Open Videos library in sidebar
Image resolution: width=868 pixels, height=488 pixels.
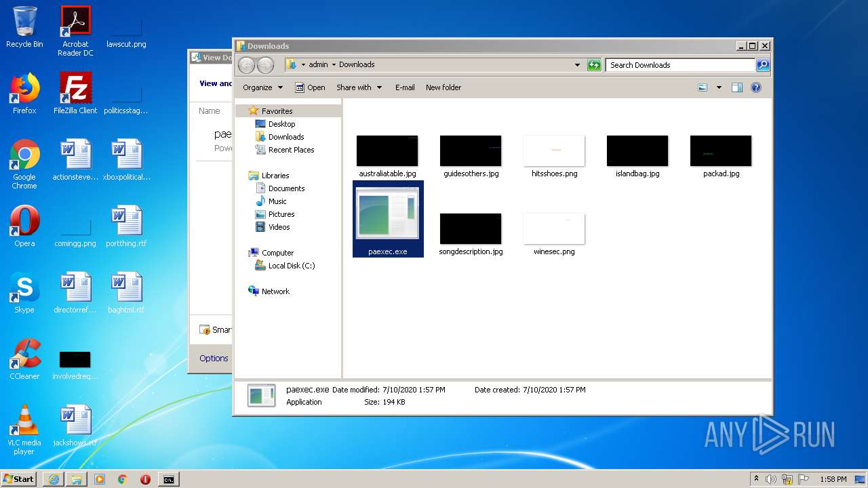[x=273, y=227]
